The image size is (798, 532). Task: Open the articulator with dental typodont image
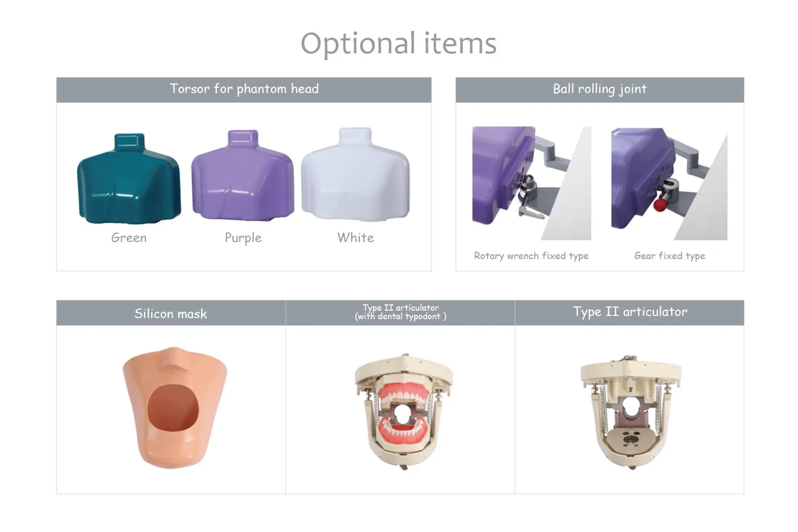(404, 411)
